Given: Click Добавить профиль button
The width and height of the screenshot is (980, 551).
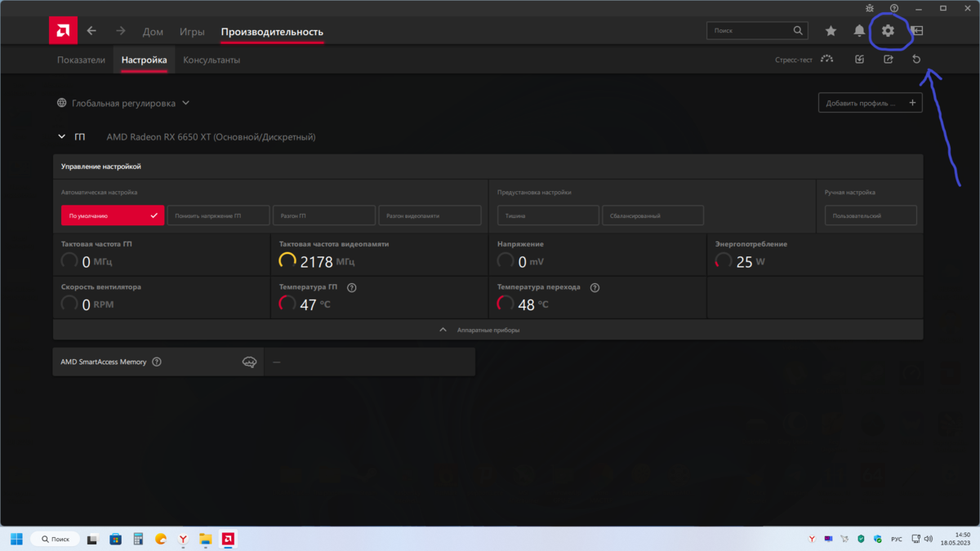Looking at the screenshot, I should coord(871,103).
